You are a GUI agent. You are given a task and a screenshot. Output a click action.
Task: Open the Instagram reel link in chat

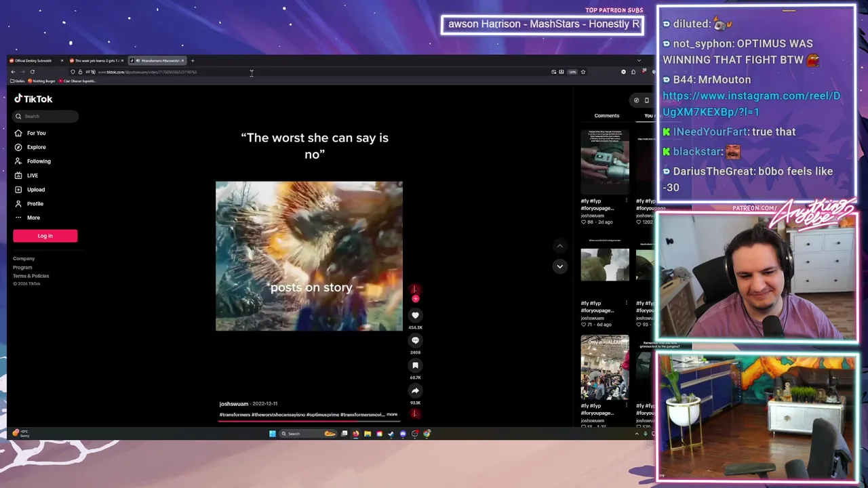[x=751, y=104]
